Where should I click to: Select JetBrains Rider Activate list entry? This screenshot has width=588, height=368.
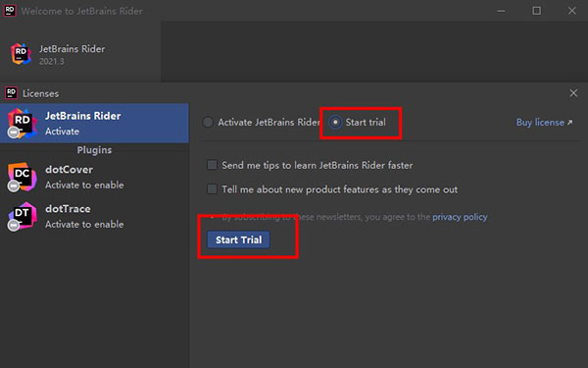point(94,124)
